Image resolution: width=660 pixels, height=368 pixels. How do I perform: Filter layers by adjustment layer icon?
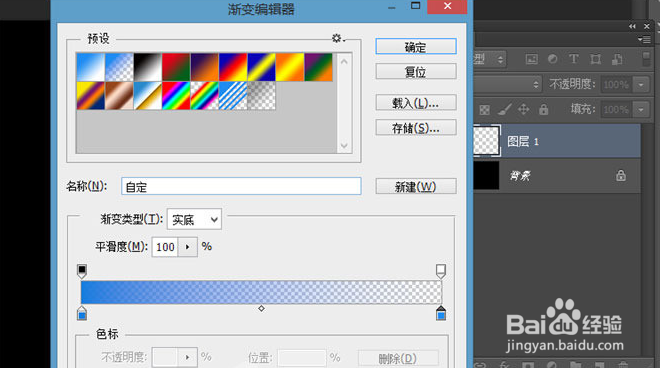click(x=553, y=59)
